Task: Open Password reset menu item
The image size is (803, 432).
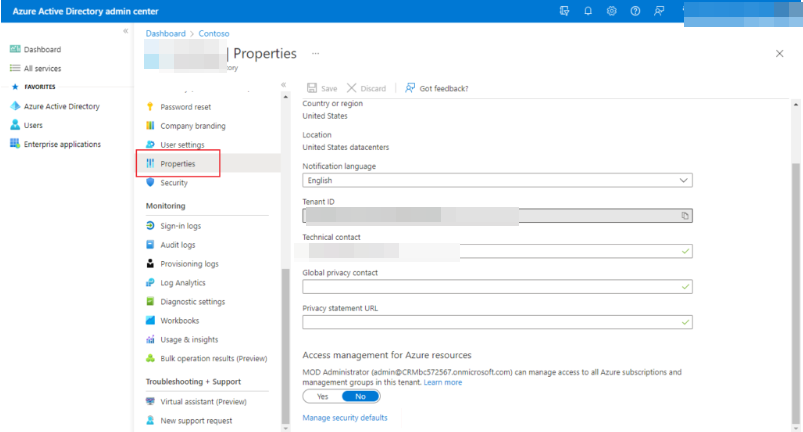Action: pyautogui.click(x=185, y=107)
